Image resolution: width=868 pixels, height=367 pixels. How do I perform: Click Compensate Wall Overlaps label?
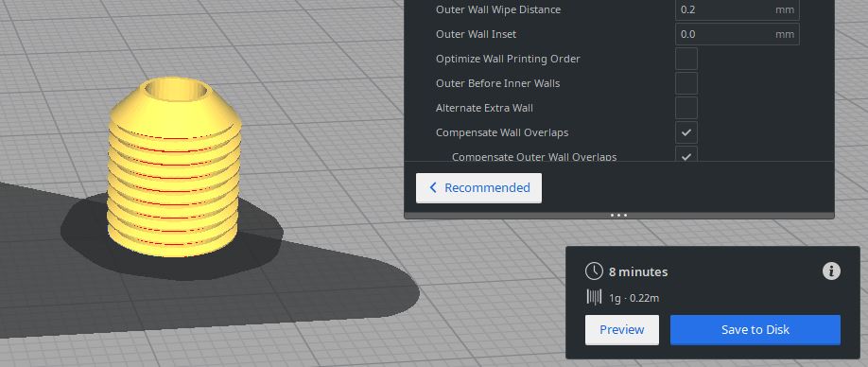point(501,132)
